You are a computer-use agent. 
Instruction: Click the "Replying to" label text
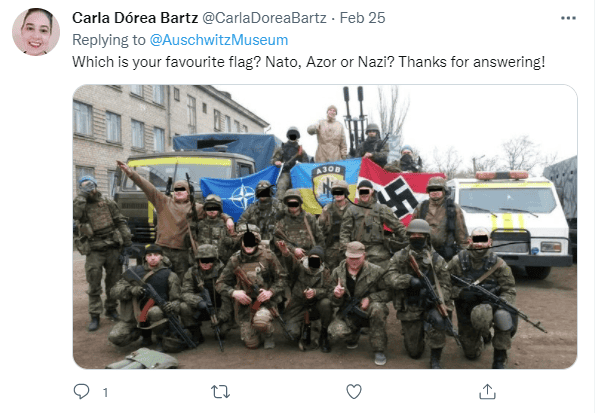coord(109,40)
